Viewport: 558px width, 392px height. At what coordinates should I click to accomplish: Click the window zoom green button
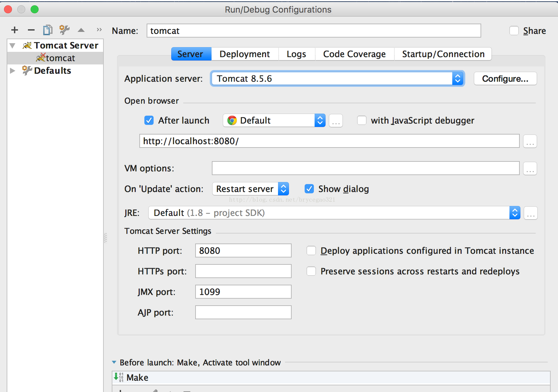[x=35, y=9]
